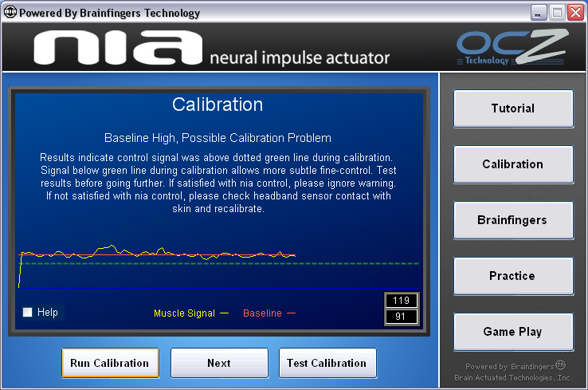588x390 pixels.
Task: Click the Next button
Action: [x=219, y=363]
